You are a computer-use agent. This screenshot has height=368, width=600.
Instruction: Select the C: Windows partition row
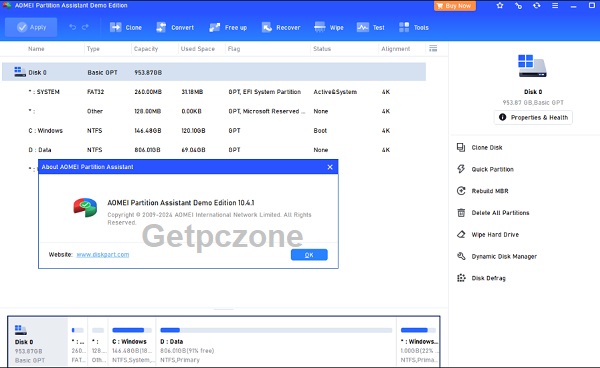[x=214, y=130]
